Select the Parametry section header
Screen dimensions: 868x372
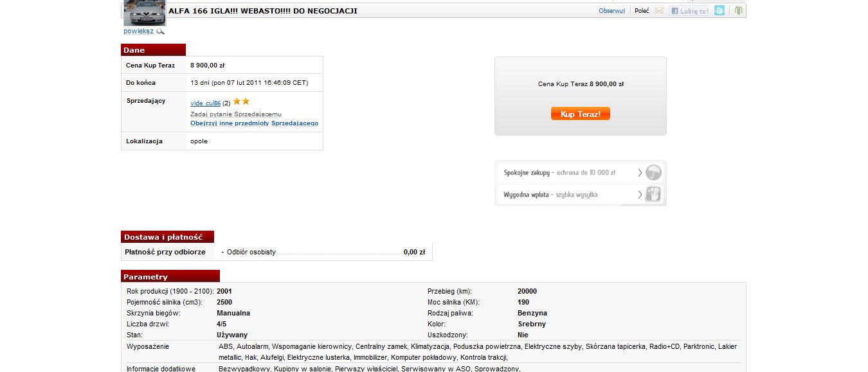tap(170, 277)
